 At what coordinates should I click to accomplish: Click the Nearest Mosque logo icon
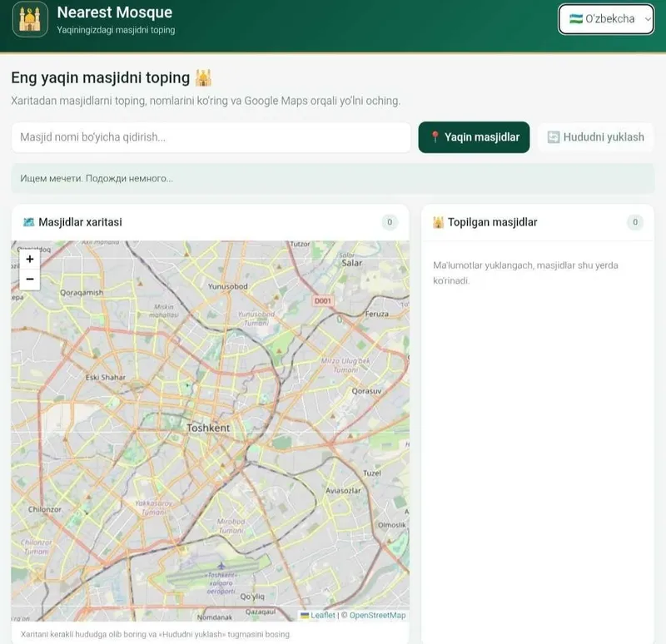pos(30,19)
